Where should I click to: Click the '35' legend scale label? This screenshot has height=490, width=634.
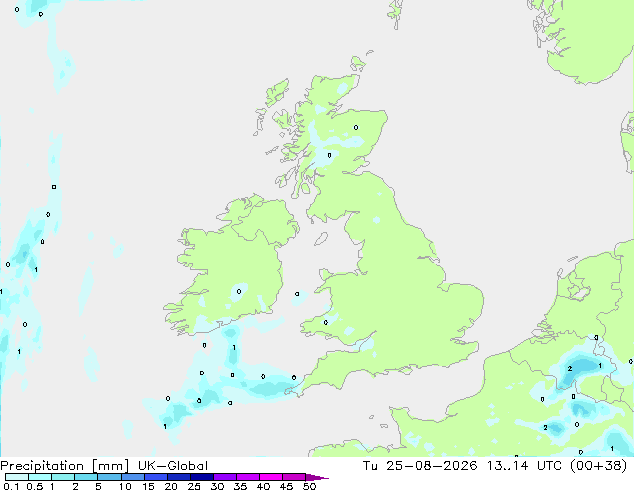click(x=240, y=486)
